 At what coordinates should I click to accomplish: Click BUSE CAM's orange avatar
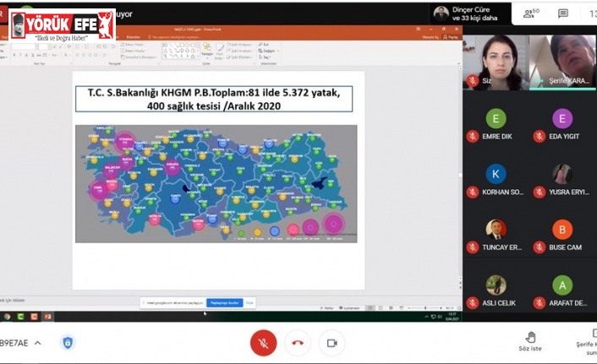click(x=562, y=229)
